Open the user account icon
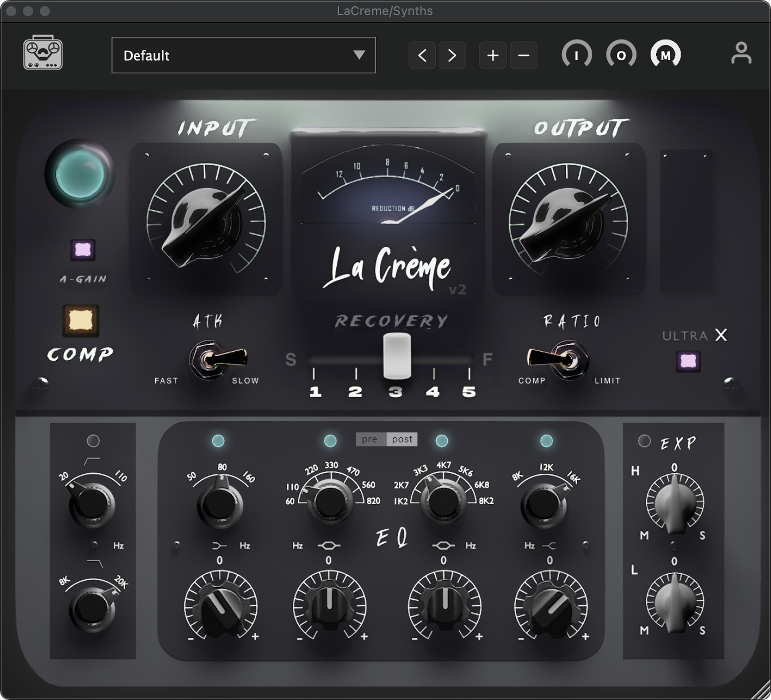The height and width of the screenshot is (700, 771). pos(741,53)
